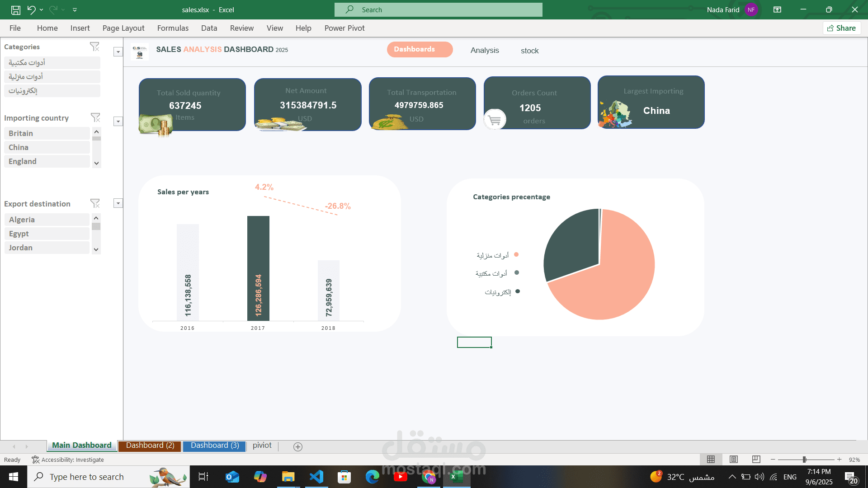
Task: Click the zoom slider handle
Action: (804, 459)
